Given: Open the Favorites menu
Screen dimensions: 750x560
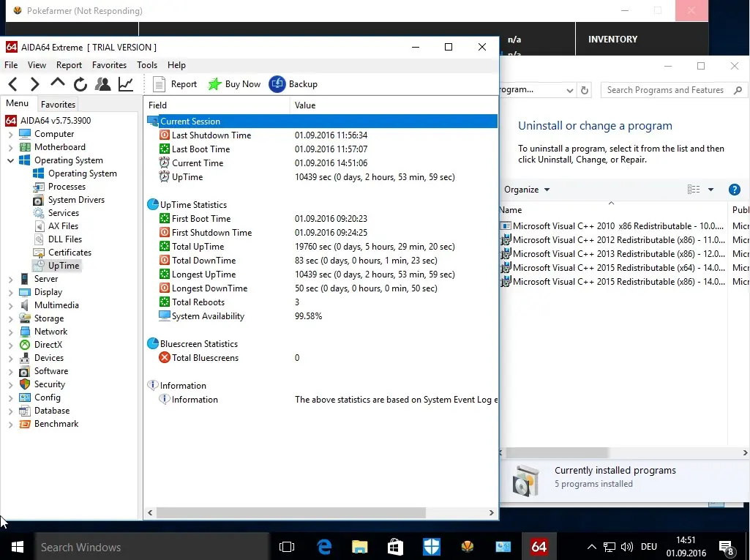Looking at the screenshot, I should point(109,65).
